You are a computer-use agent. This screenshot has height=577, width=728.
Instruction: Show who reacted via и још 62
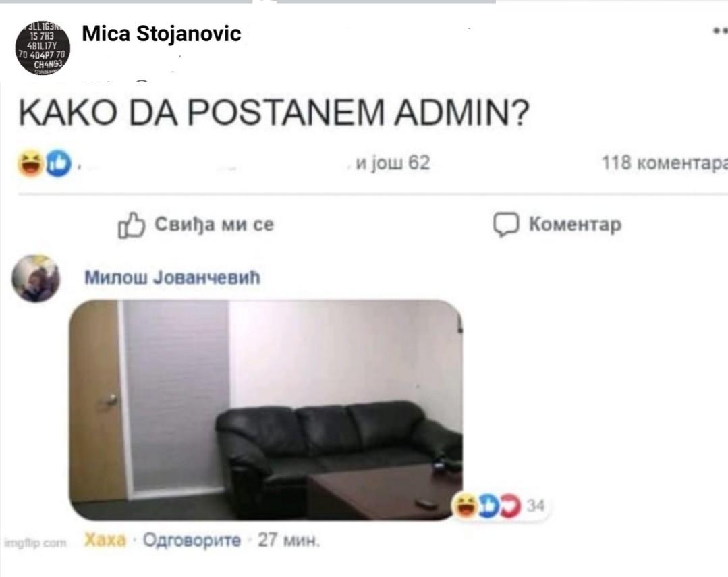(393, 163)
